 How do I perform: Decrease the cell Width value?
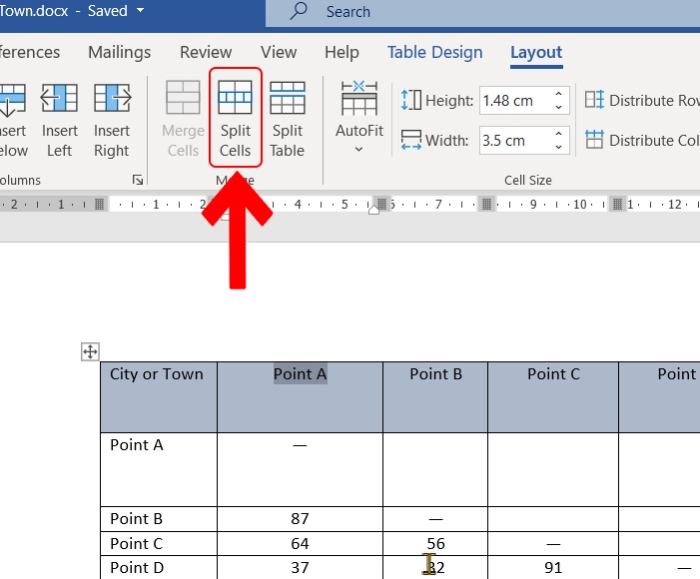(x=558, y=147)
